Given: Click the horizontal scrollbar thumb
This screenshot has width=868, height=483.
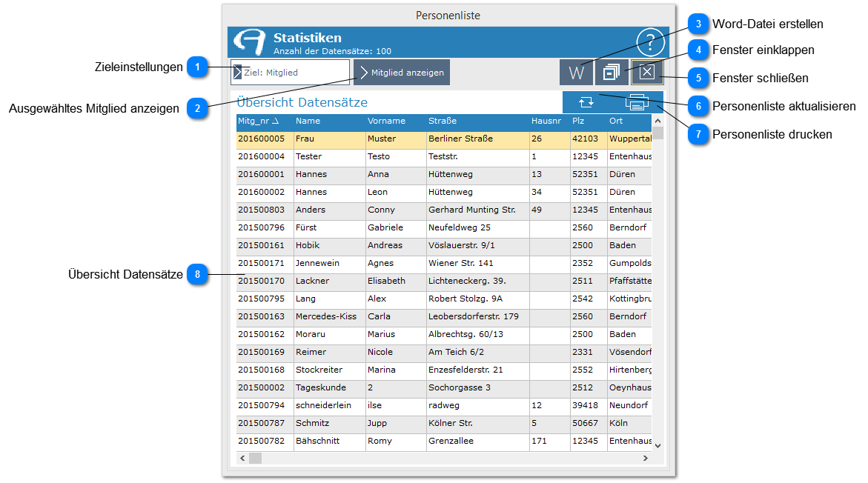Looking at the screenshot, I should coord(255,458).
